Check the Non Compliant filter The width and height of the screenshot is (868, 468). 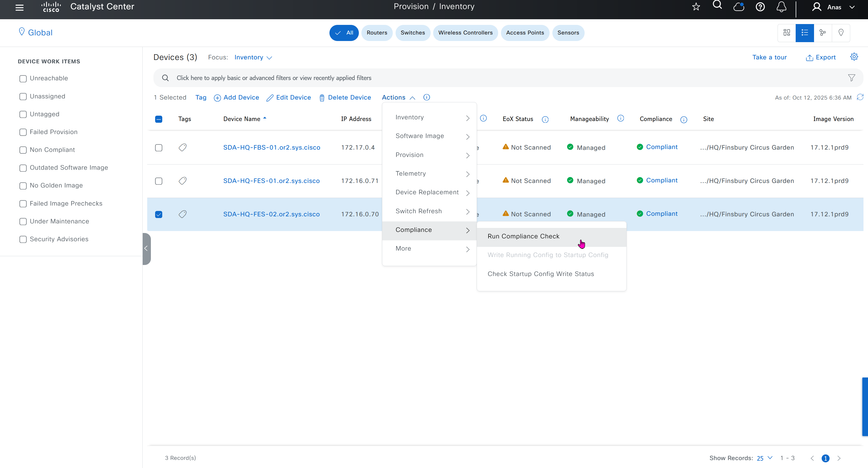click(x=23, y=150)
